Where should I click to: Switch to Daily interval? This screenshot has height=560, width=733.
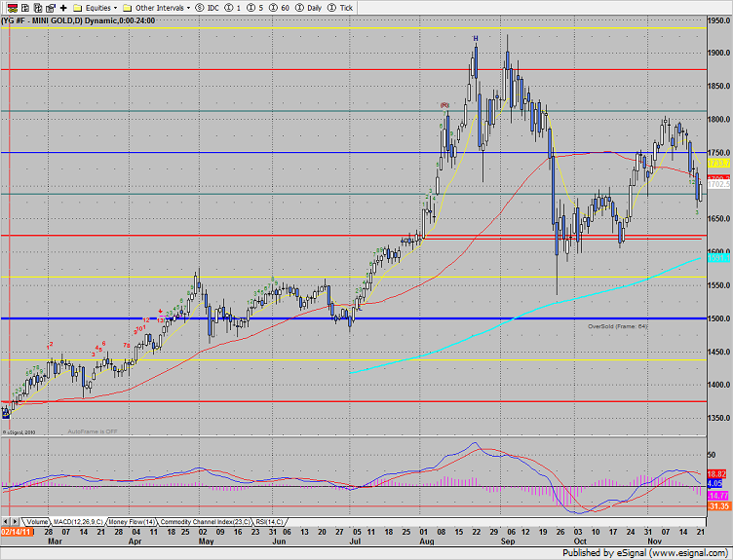(309, 8)
